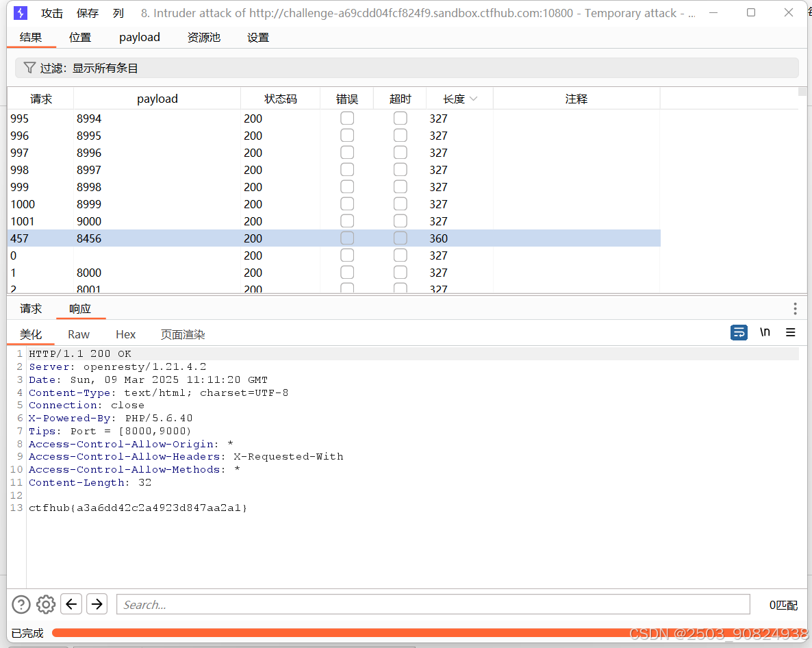Toggle the 超时 checkbox for request 1000
This screenshot has width=812, height=648.
(x=400, y=203)
